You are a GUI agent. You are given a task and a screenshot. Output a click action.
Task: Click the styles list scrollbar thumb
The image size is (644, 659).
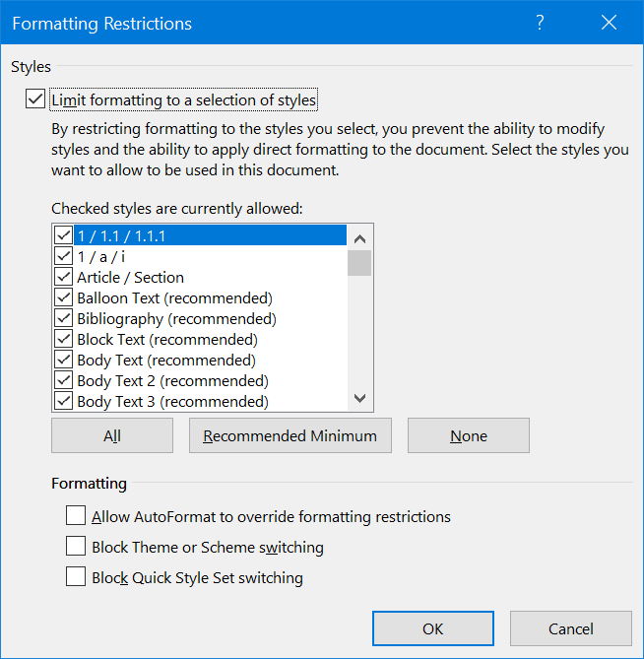(x=359, y=263)
